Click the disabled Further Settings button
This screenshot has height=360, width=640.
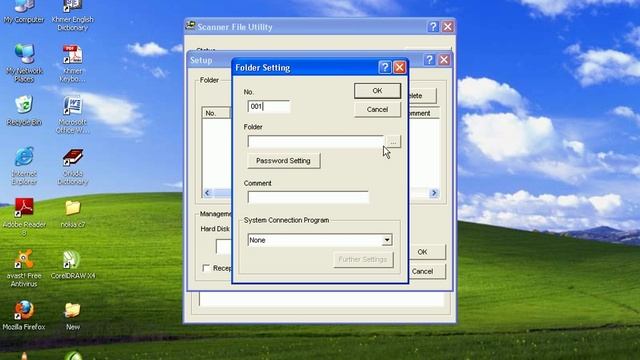pyautogui.click(x=363, y=260)
